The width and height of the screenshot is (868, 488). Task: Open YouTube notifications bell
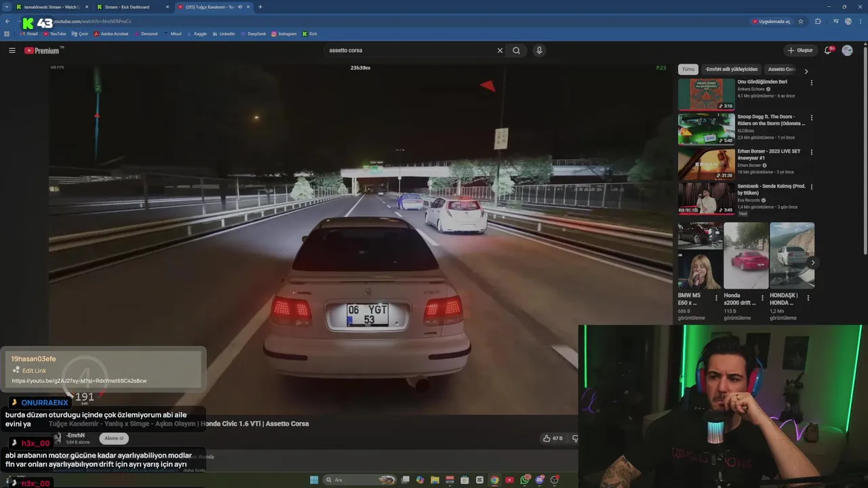point(828,50)
